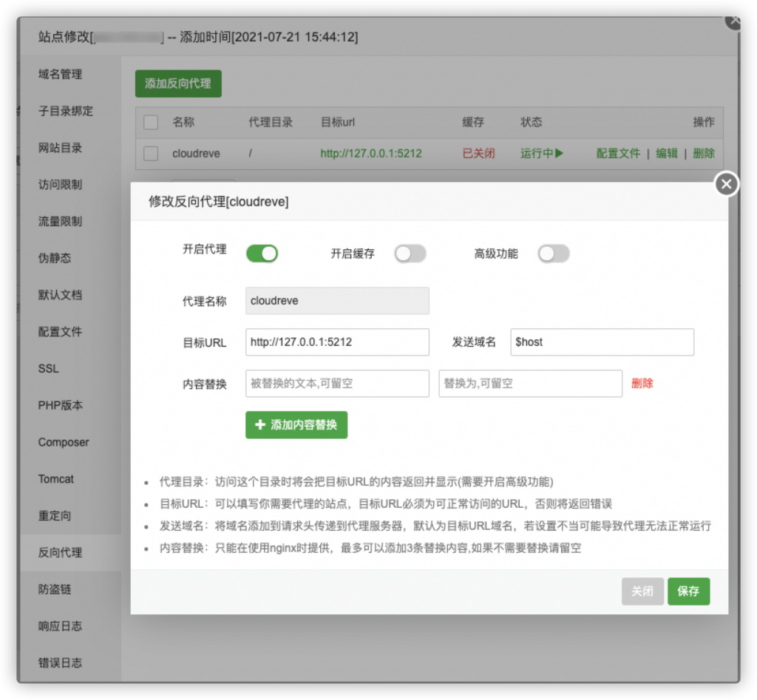This screenshot has width=757, height=700.
Task: Turn on the 高级功能 switch
Action: 554,254
